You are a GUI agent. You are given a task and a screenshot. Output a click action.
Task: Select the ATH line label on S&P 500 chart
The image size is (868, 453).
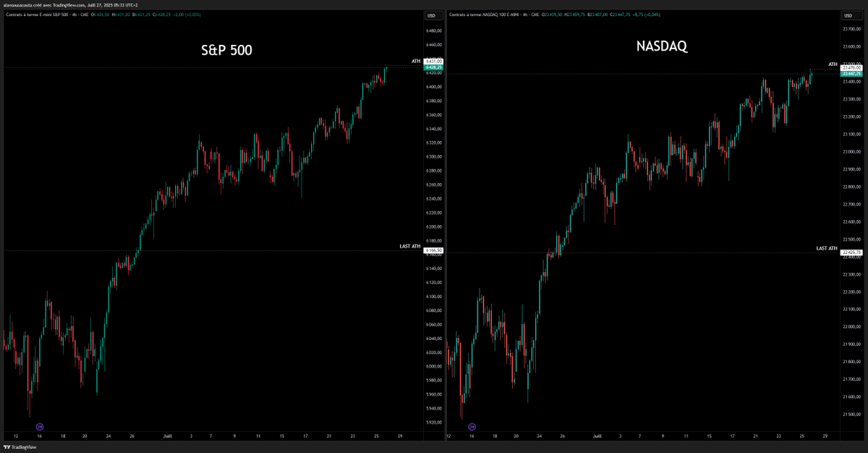point(416,62)
